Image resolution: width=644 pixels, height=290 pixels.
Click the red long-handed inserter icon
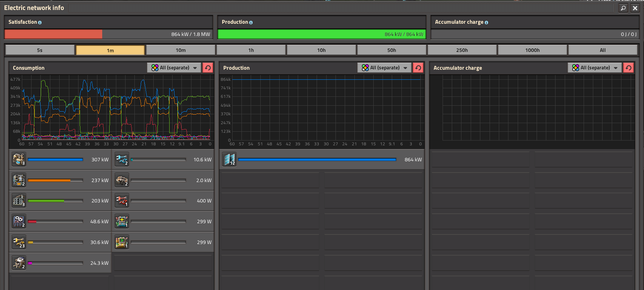[x=121, y=201]
